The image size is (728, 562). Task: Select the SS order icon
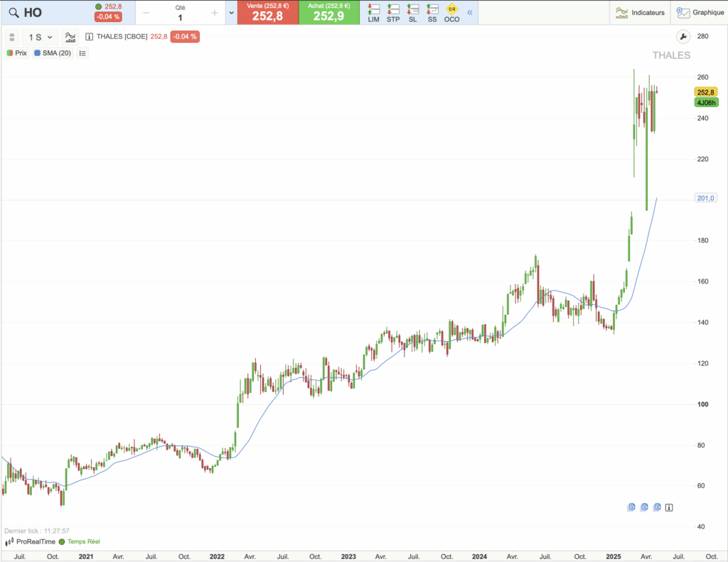pos(432,13)
